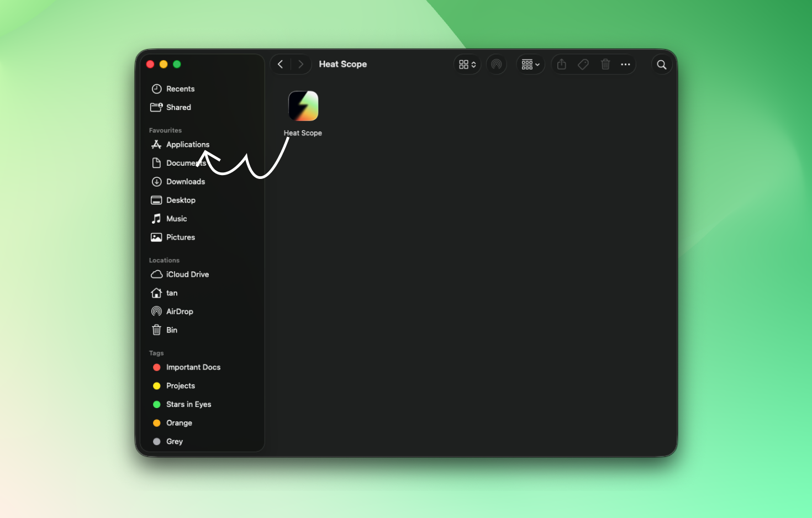Open the Desktop icon in sidebar
812x518 pixels.
pos(157,200)
